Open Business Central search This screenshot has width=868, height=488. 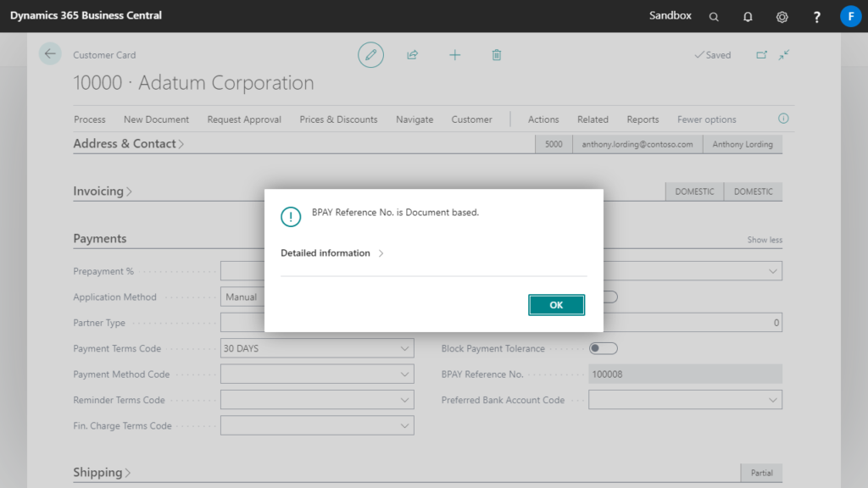(713, 16)
